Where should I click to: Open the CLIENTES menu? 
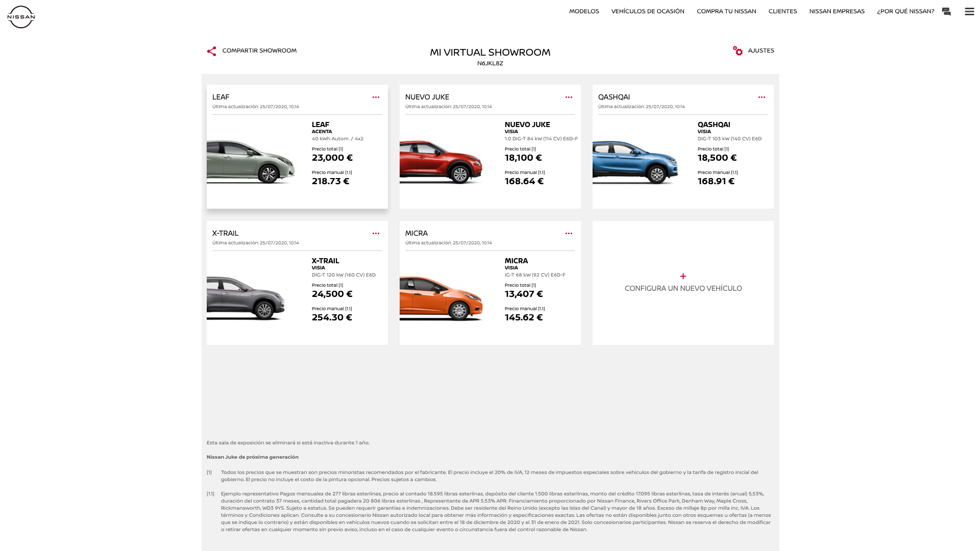pos(782,11)
